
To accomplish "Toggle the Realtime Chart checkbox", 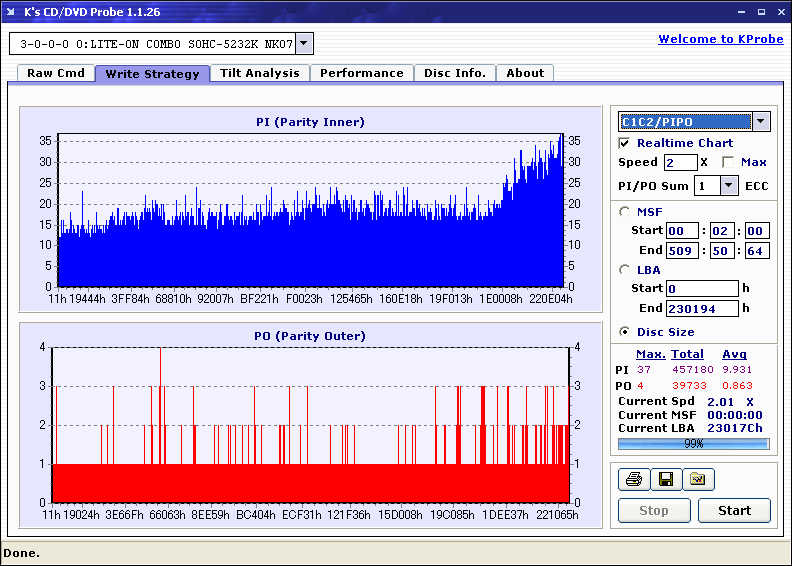I will pos(625,143).
